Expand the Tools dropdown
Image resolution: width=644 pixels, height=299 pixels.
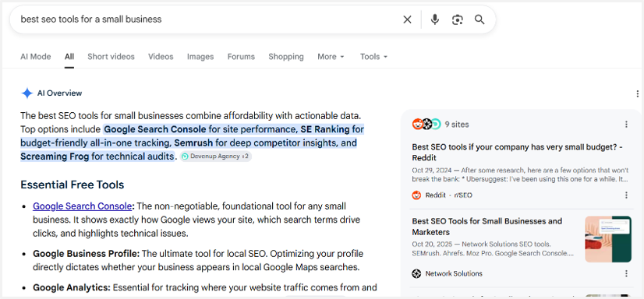coord(373,57)
